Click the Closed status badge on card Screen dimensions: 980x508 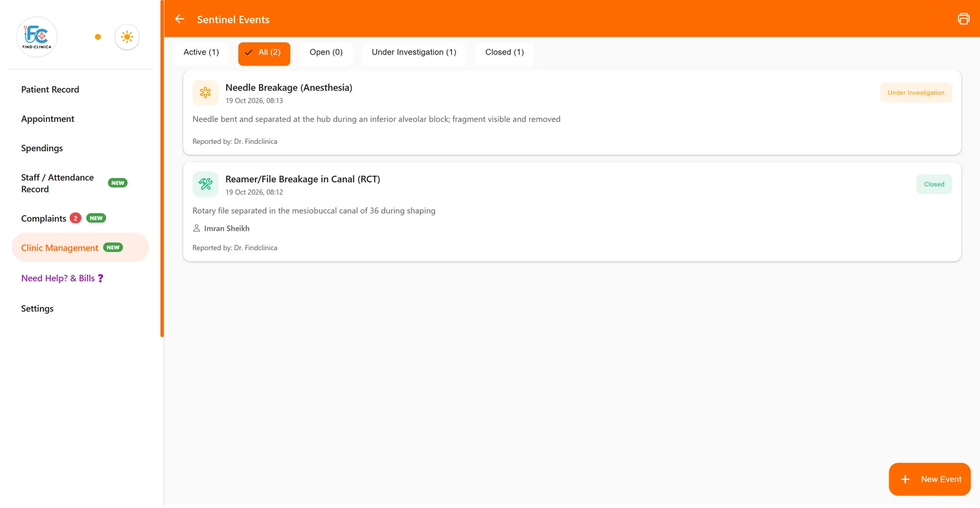(x=934, y=184)
